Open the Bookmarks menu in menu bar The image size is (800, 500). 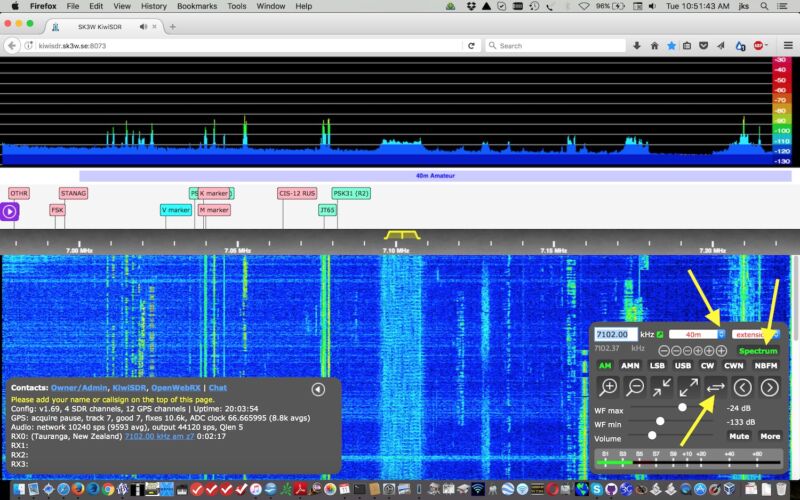click(196, 6)
